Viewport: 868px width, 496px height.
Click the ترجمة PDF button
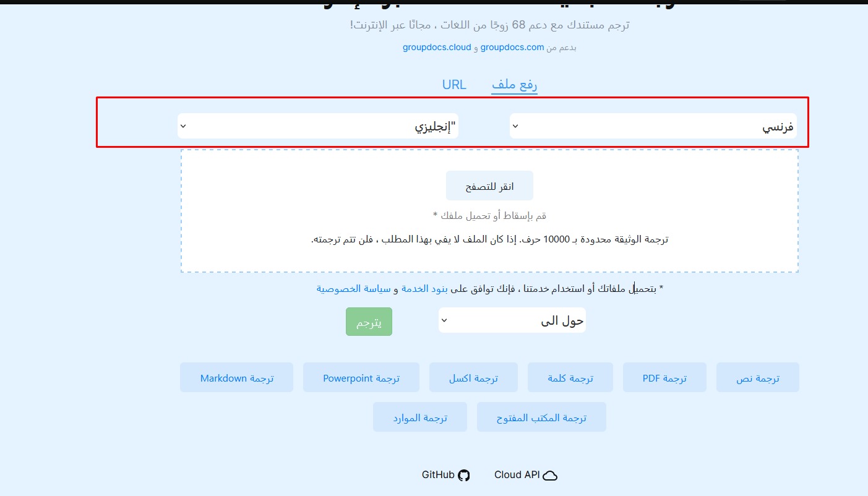click(x=664, y=378)
